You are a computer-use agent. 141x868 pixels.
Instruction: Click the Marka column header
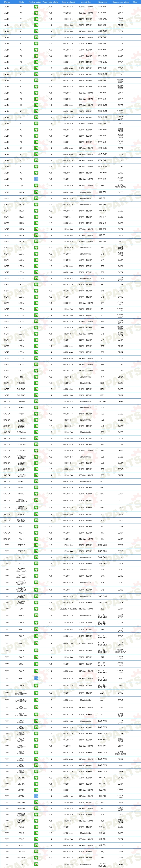pyautogui.click(x=7, y=2)
